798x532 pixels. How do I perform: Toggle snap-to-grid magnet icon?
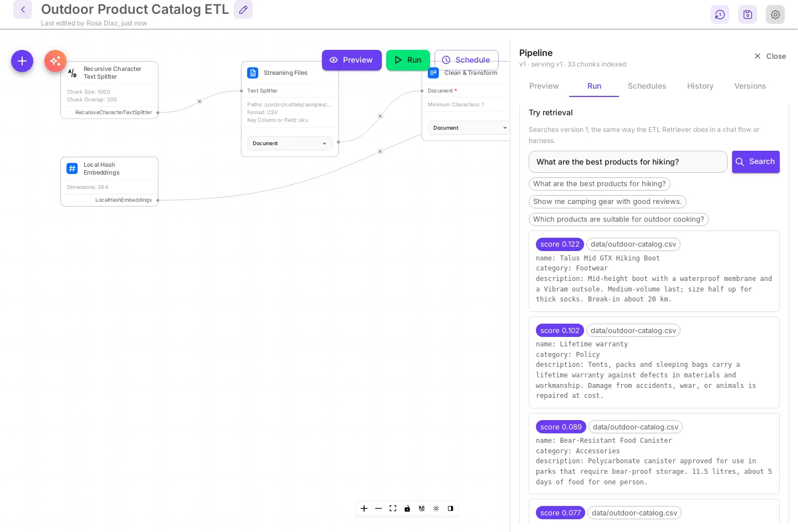[x=422, y=509]
